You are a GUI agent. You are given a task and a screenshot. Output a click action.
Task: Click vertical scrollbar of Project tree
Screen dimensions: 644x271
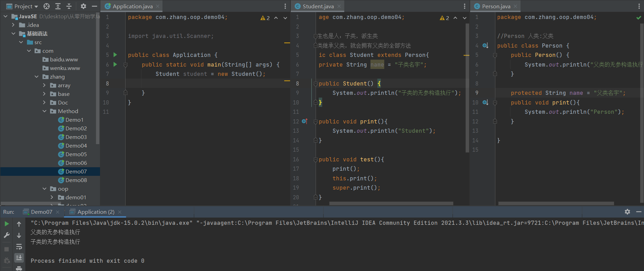tap(98, 79)
